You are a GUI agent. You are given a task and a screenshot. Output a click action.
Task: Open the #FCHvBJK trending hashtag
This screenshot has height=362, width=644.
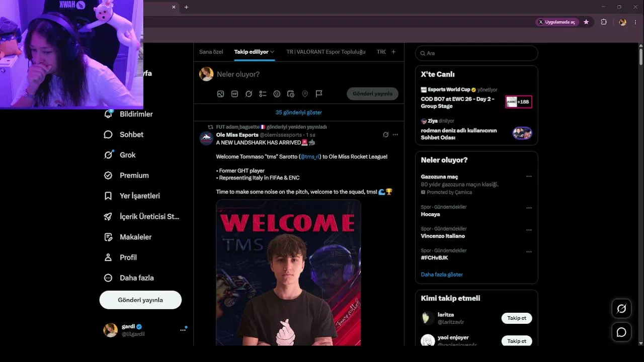[x=434, y=257]
